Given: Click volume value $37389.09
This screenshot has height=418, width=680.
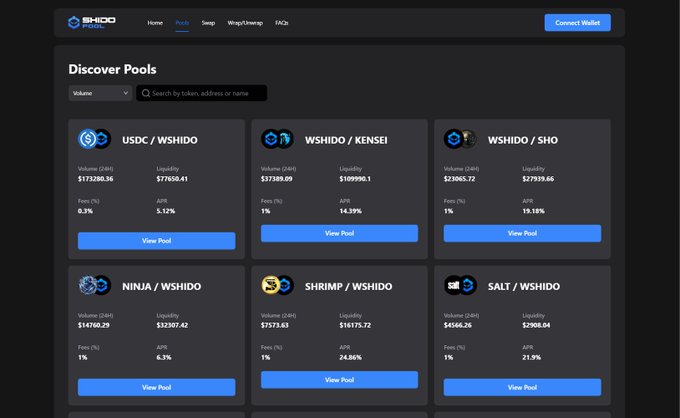Looking at the screenshot, I should pos(277,179).
